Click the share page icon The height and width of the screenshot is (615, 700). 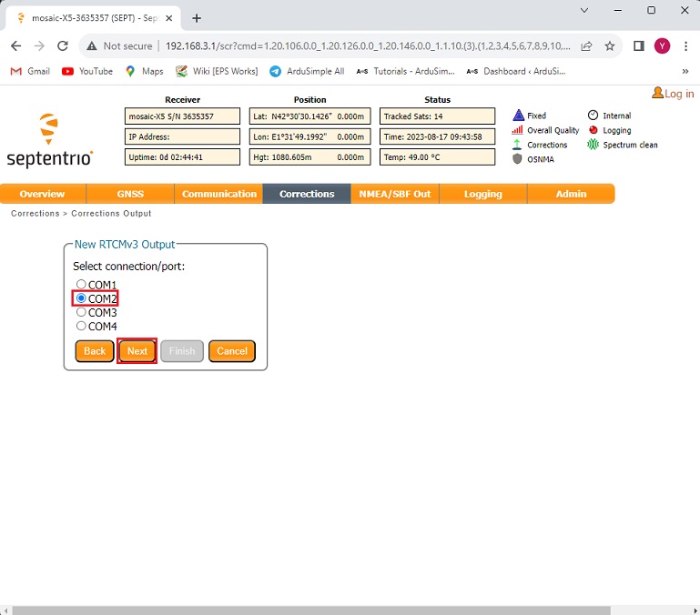click(x=587, y=45)
